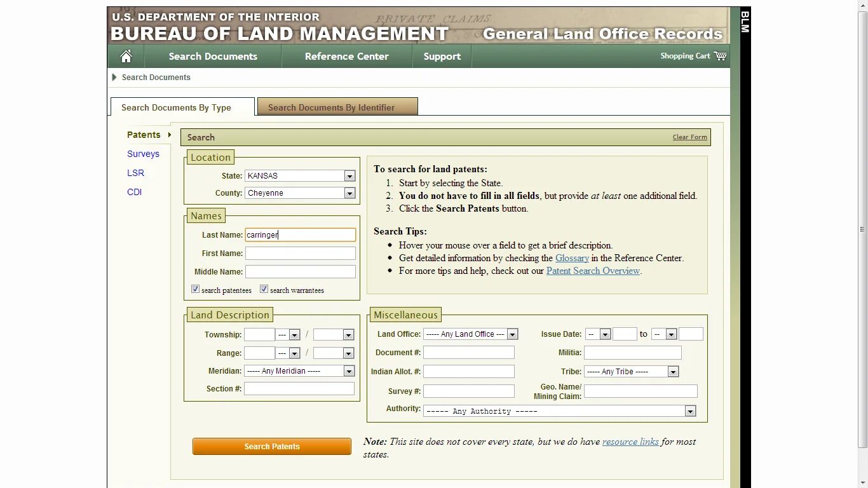Open the Reference Center menu
This screenshot has height=488, width=868.
tap(346, 56)
